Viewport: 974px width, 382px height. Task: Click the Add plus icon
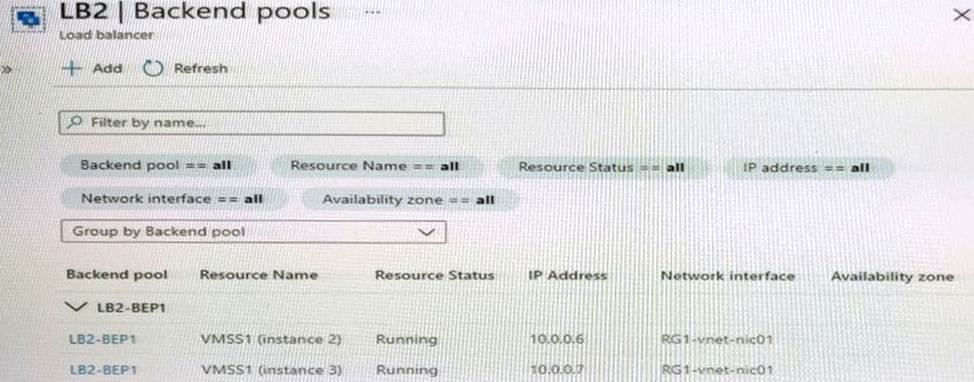pos(73,69)
